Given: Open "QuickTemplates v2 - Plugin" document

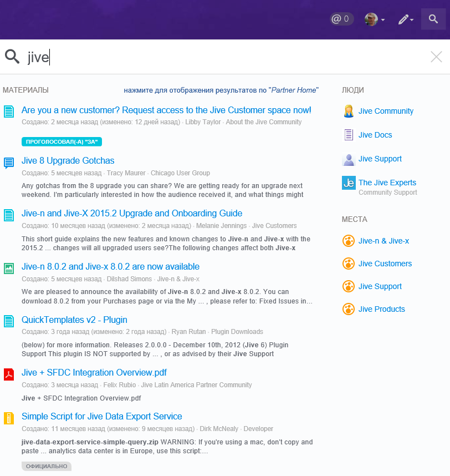Looking at the screenshot, I should tap(74, 320).
